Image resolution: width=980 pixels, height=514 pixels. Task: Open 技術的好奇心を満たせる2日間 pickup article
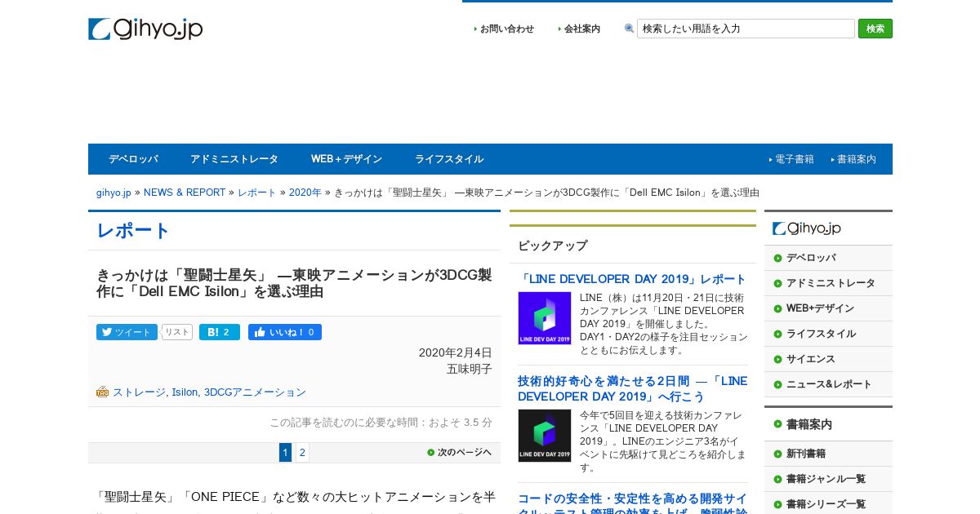coord(632,388)
